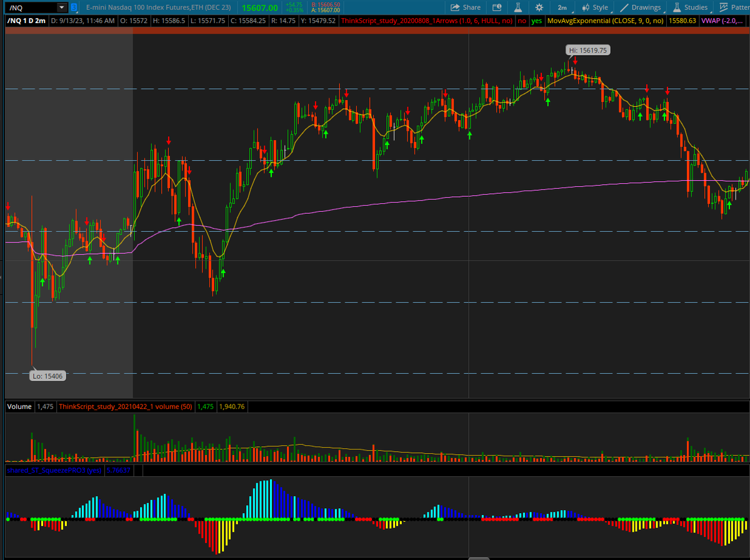Screen dimensions: 750x560
Task: Click the +54.75 net change value
Action: (293, 4)
